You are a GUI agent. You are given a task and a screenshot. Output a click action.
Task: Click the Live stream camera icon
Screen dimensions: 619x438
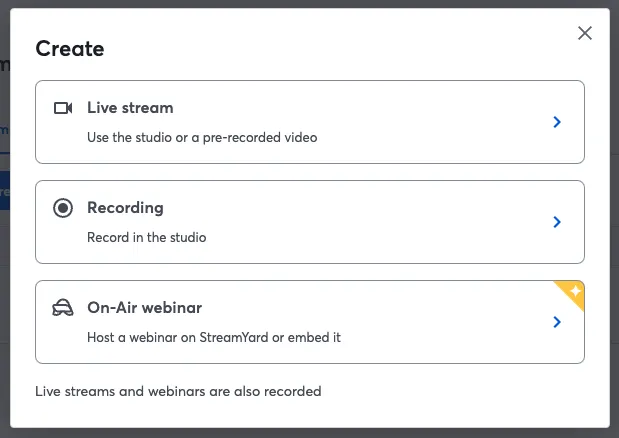click(x=63, y=108)
